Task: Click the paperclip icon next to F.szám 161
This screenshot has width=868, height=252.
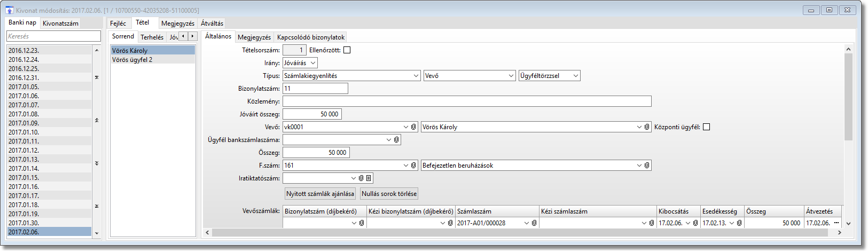Action: click(x=413, y=166)
